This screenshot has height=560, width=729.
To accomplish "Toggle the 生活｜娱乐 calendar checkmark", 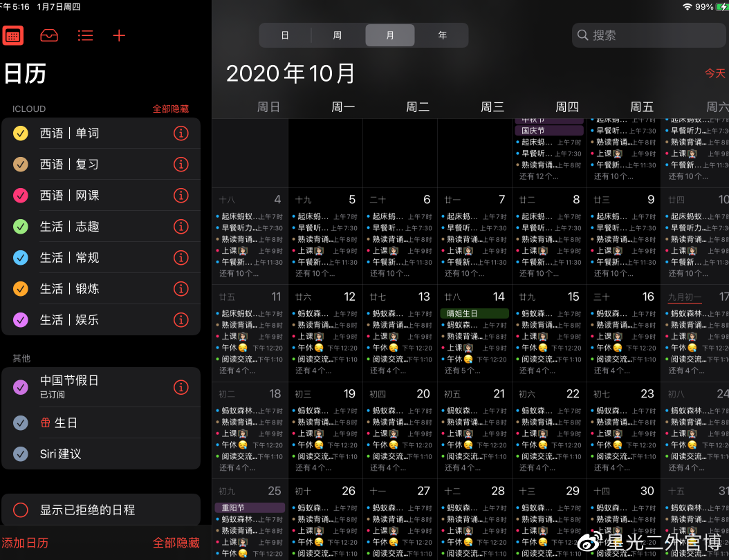I will (x=21, y=320).
